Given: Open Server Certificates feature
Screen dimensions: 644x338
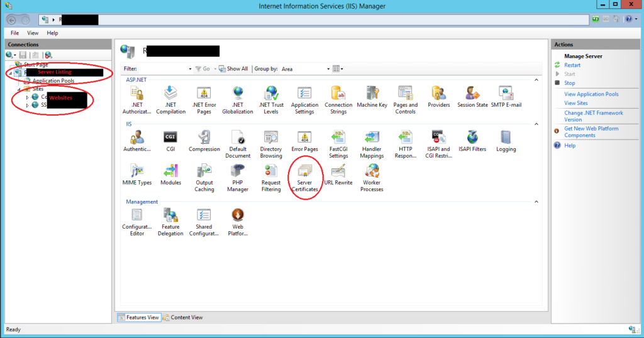Looking at the screenshot, I should [304, 178].
